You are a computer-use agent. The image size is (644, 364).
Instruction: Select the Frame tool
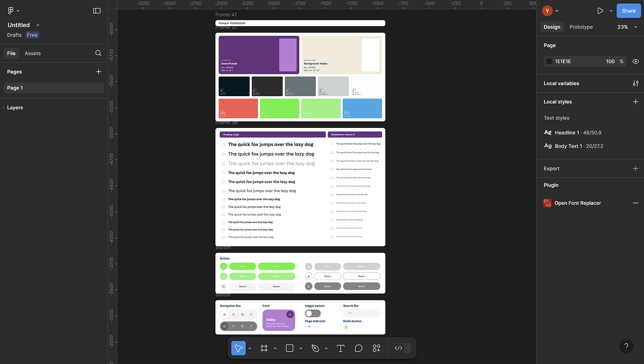coord(264,348)
